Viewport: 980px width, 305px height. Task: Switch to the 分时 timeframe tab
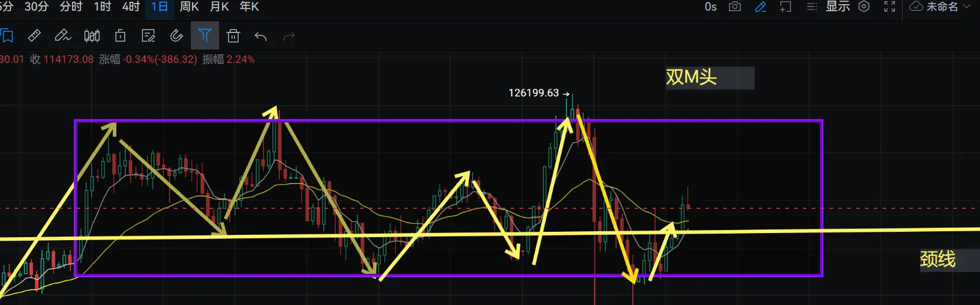point(71,6)
